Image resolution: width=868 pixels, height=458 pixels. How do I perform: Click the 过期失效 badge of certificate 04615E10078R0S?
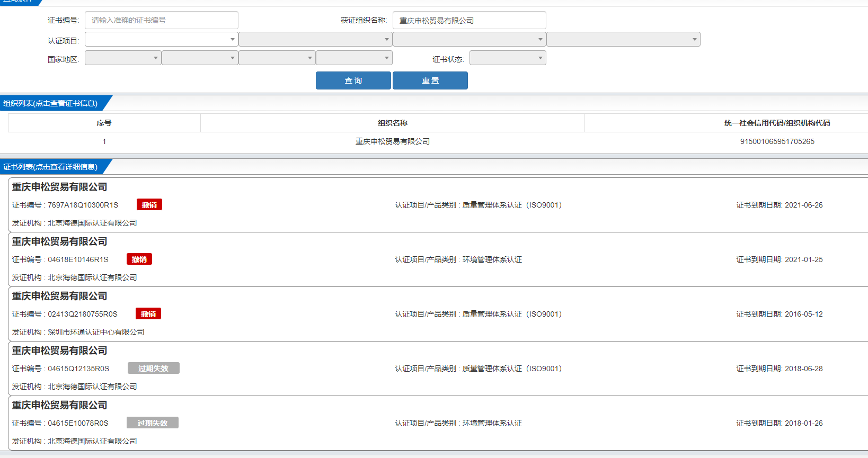[x=153, y=423]
